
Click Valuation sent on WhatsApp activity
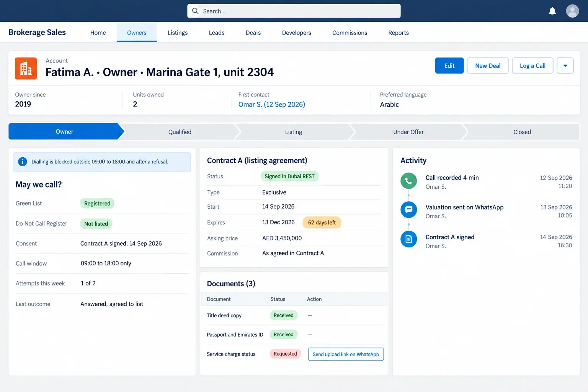point(464,207)
